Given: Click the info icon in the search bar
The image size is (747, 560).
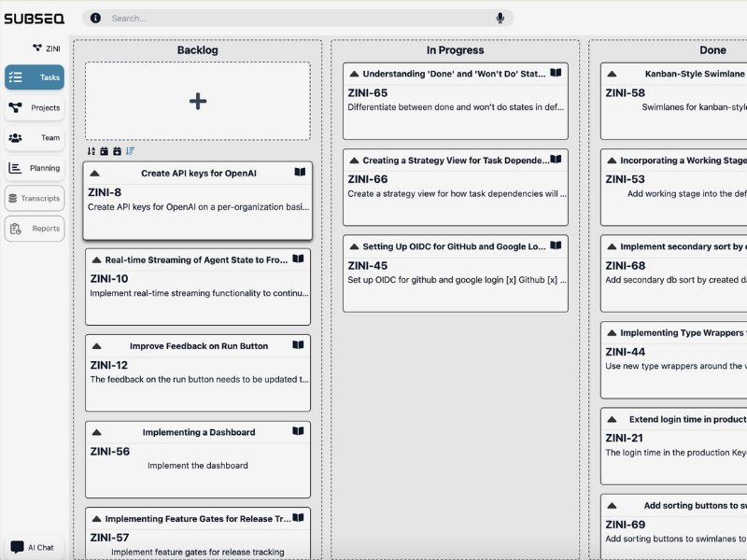Looking at the screenshot, I should [95, 18].
